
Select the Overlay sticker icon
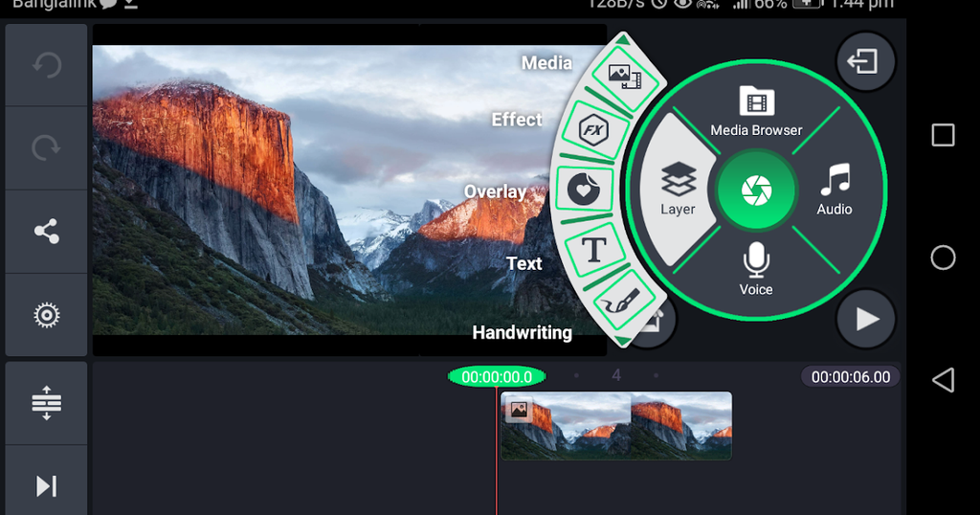pos(584,189)
